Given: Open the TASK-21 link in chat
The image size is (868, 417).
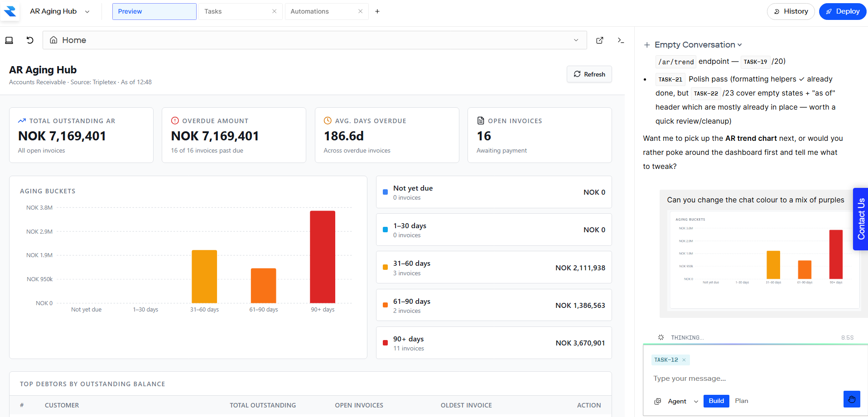Looking at the screenshot, I should click(x=670, y=79).
